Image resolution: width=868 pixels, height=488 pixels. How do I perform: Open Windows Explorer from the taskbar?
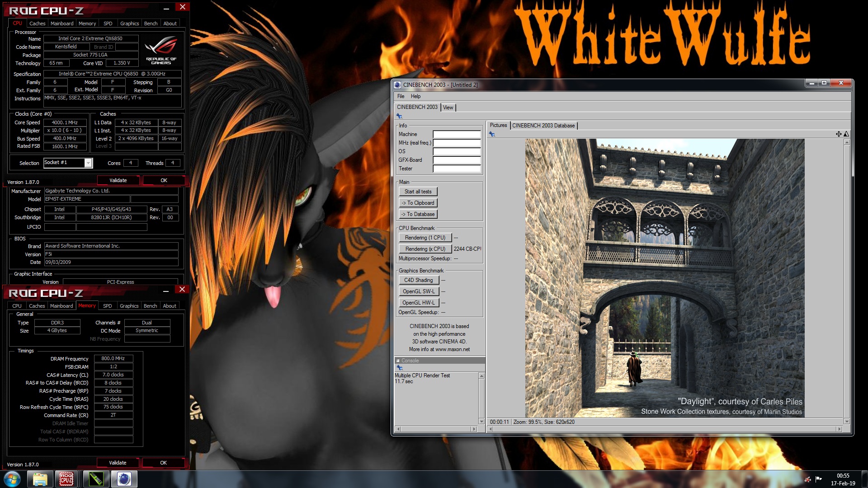click(x=40, y=479)
